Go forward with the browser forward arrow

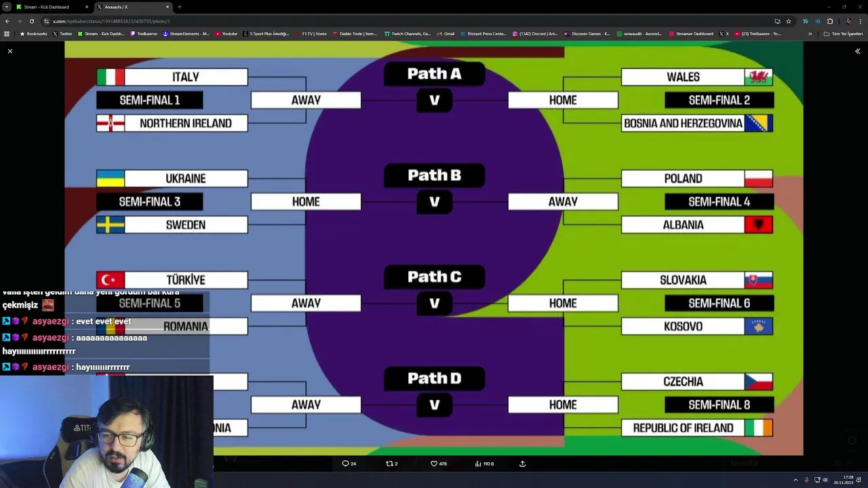pyautogui.click(x=19, y=21)
